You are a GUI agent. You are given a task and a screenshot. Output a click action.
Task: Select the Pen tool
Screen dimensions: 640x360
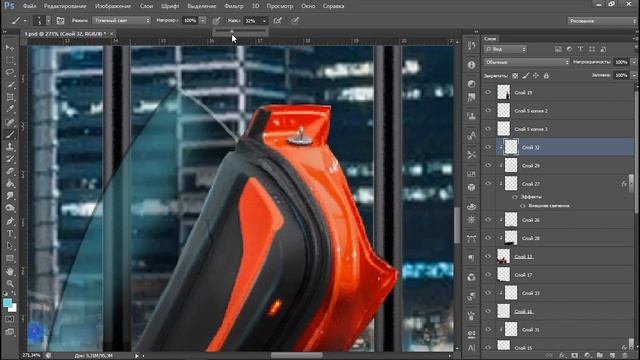10,221
